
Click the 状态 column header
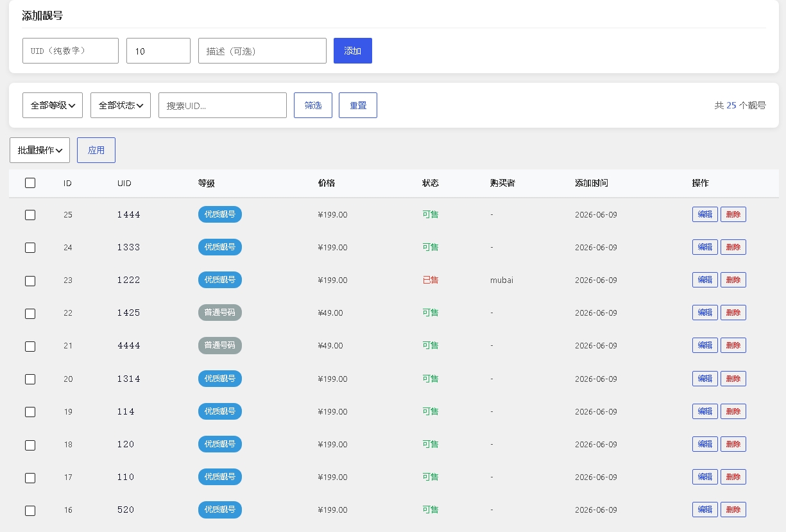(431, 184)
